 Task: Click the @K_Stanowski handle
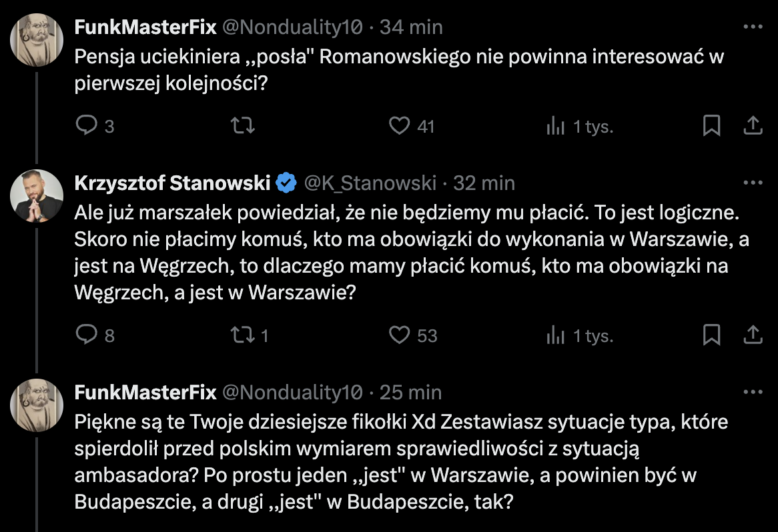point(370,183)
